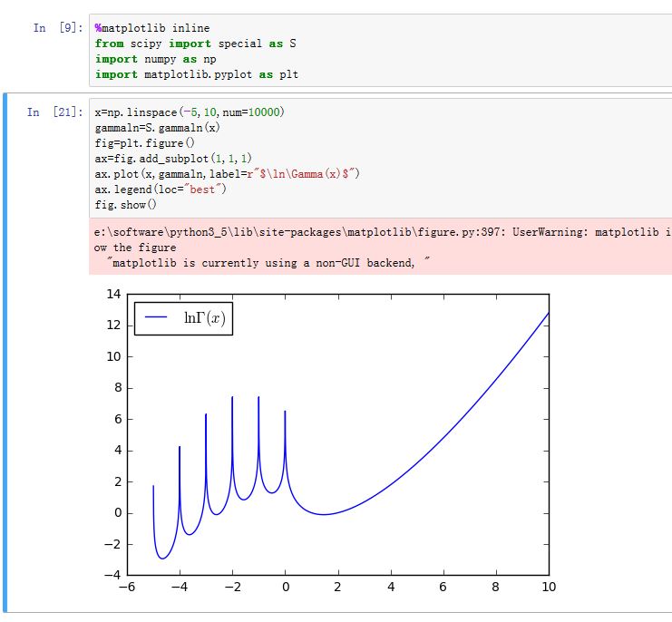
Task: Click the blue line sample in legend
Action: click(x=156, y=317)
